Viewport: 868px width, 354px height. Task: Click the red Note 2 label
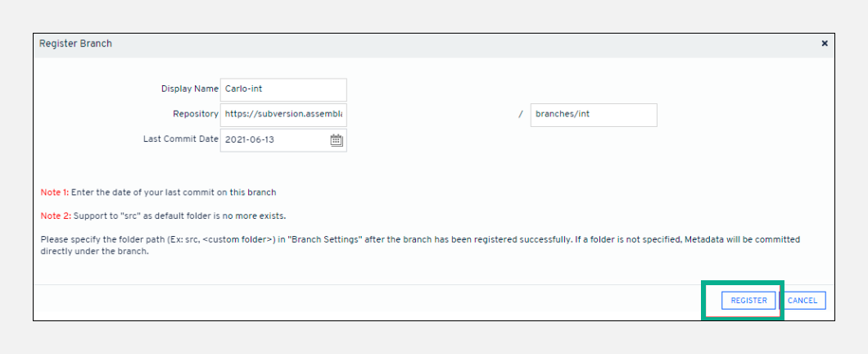tap(54, 216)
